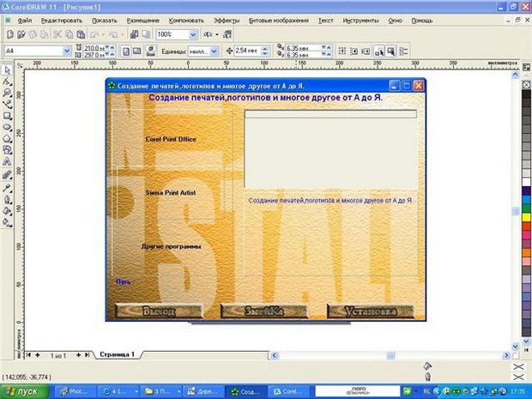Click the Выход button
Viewport: 532px width, 399px height.
tap(160, 311)
